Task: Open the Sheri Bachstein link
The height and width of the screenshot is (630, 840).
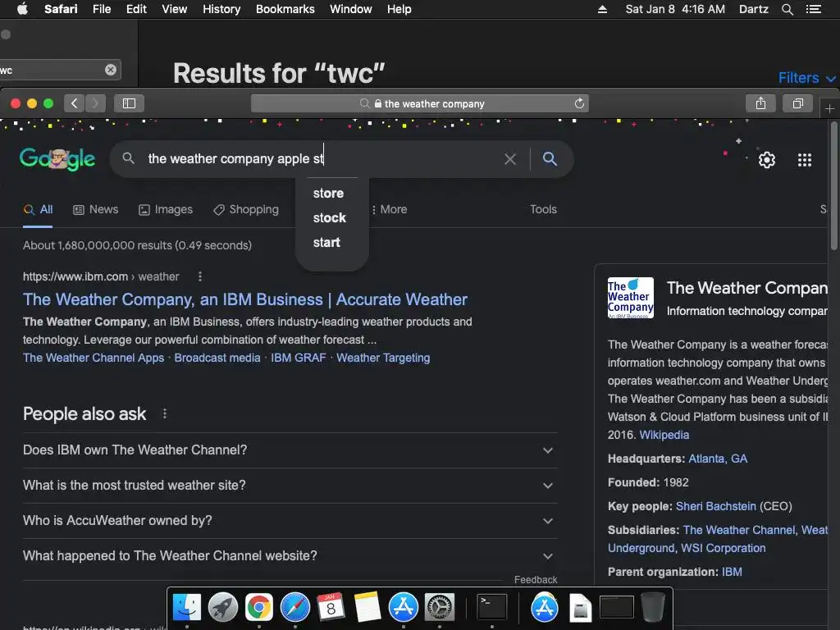Action: (715, 507)
